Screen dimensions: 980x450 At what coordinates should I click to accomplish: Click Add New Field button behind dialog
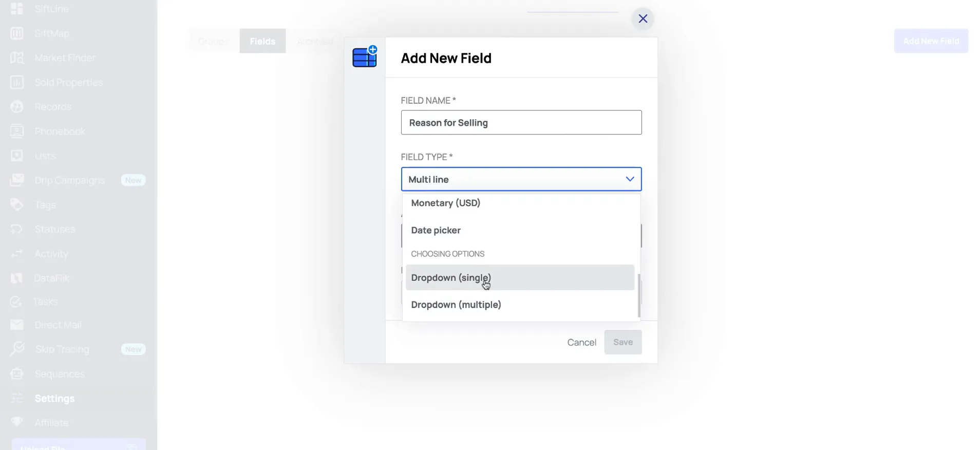(x=931, y=41)
